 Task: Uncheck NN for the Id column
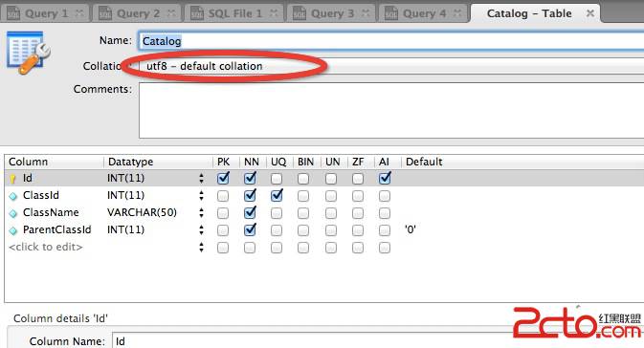250,179
